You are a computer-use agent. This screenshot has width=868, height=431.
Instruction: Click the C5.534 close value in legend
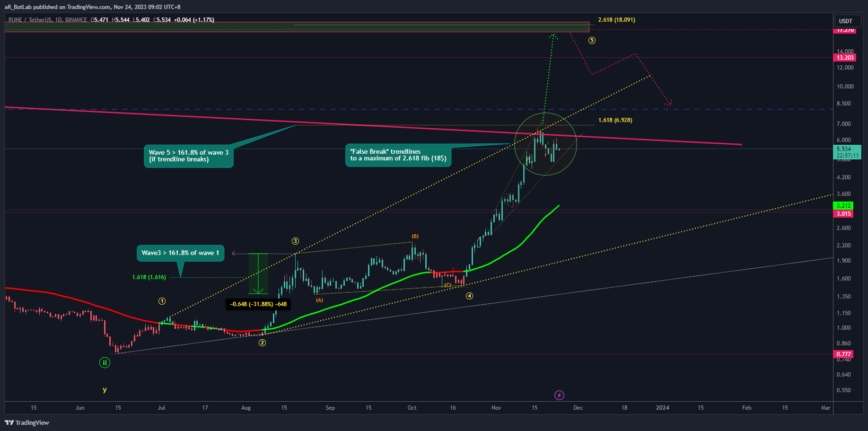pyautogui.click(x=162, y=20)
